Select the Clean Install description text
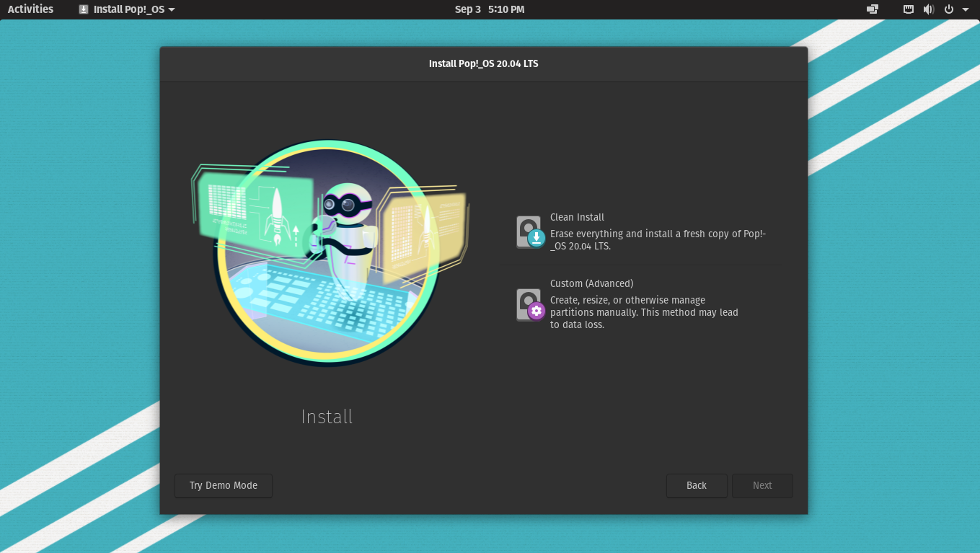 pos(658,240)
